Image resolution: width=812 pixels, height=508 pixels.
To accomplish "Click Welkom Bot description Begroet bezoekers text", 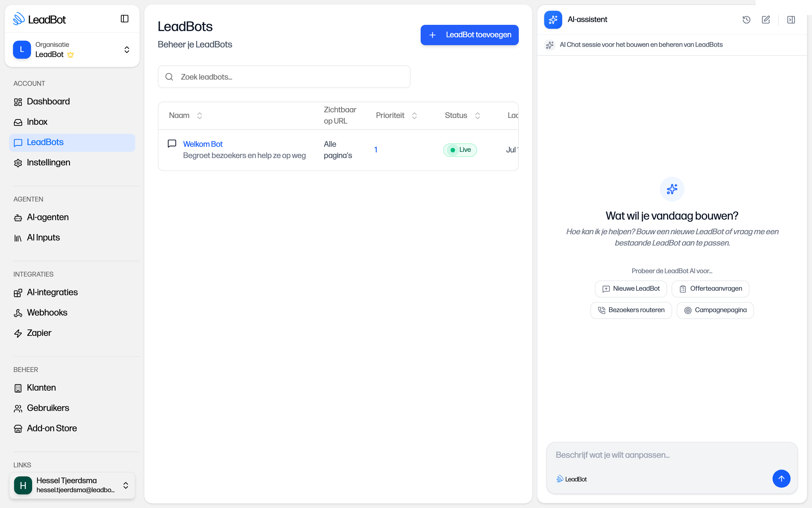I will point(244,156).
